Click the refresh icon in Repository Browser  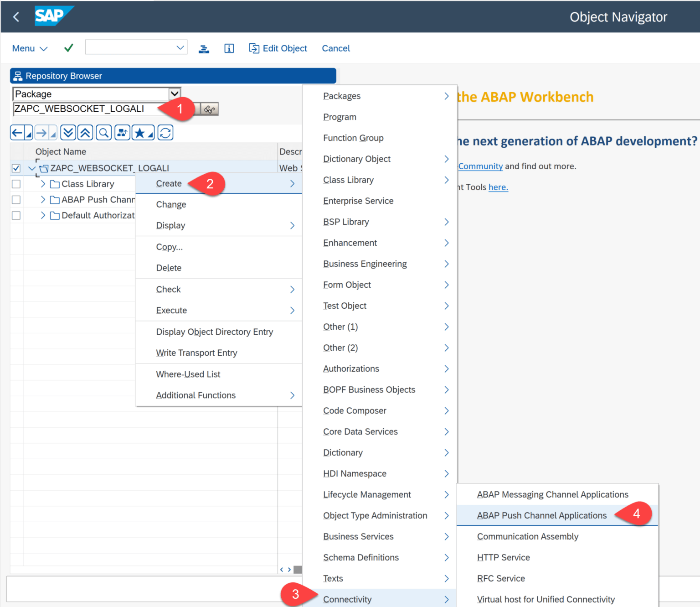click(165, 132)
